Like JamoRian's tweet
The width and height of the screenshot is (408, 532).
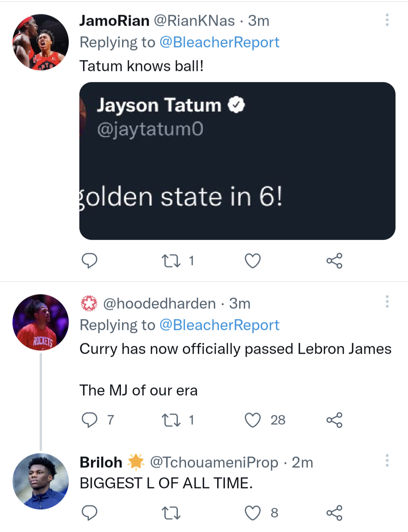[252, 260]
